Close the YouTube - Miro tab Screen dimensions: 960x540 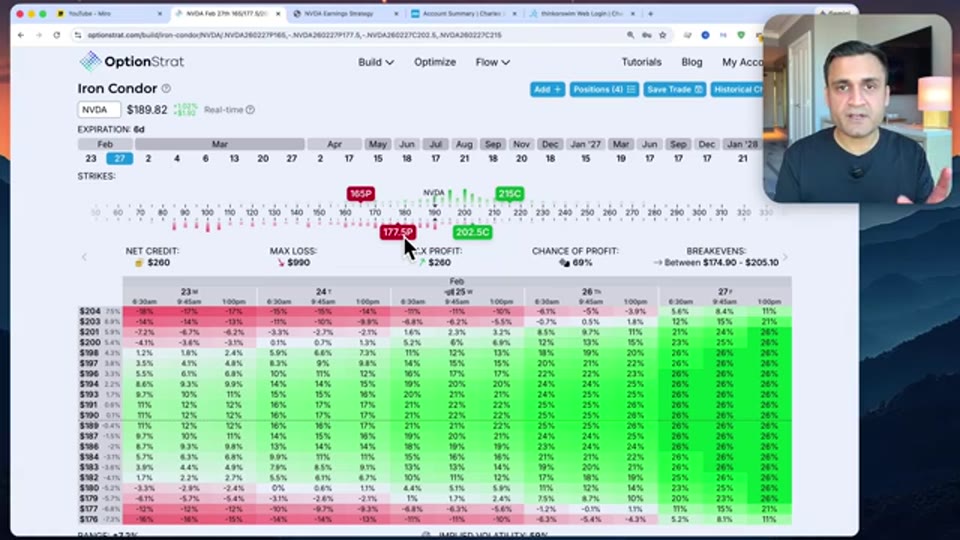160,13
